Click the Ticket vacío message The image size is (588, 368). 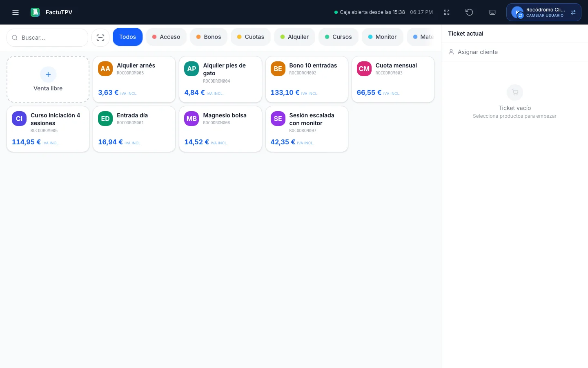point(514,108)
